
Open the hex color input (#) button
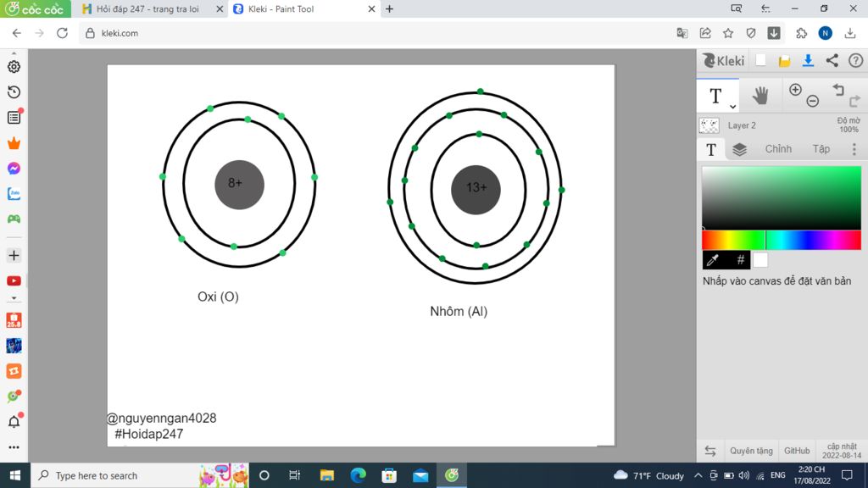pos(740,260)
